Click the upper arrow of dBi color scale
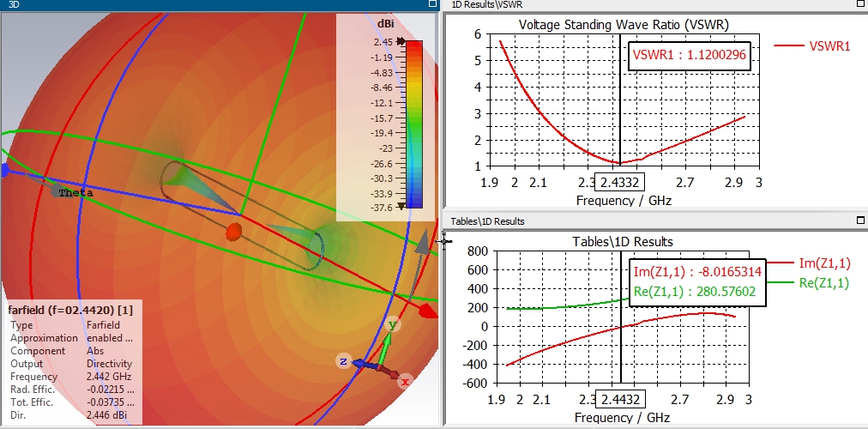The image size is (868, 429). pyautogui.click(x=401, y=41)
